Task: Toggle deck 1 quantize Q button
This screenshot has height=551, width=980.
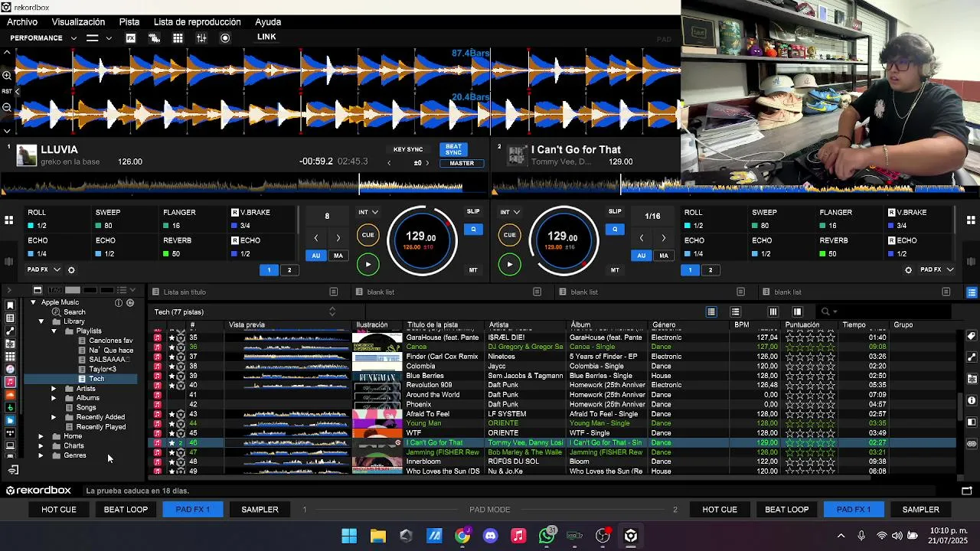Action: (473, 230)
